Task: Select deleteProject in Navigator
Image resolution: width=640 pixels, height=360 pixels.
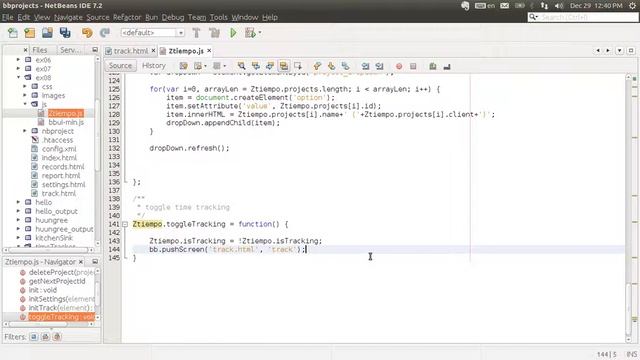Action: (x=61, y=272)
